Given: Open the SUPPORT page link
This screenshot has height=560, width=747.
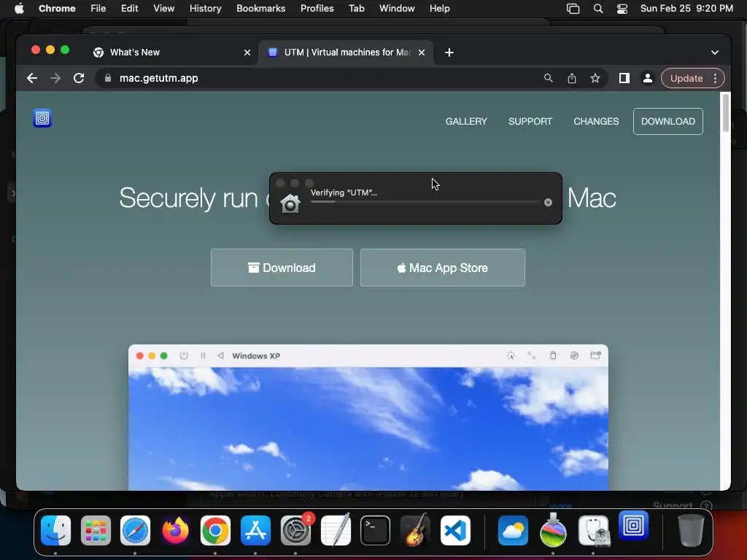Looking at the screenshot, I should 530,122.
